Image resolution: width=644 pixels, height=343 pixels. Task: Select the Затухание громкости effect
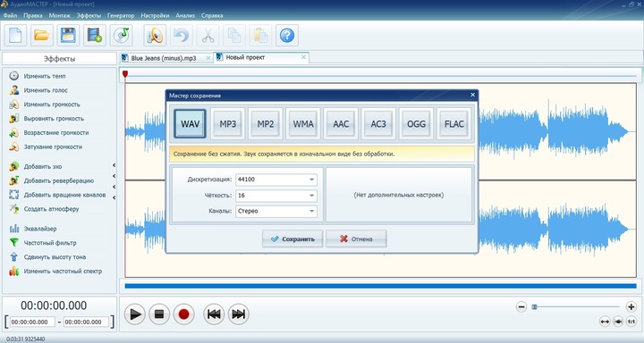coord(46,146)
